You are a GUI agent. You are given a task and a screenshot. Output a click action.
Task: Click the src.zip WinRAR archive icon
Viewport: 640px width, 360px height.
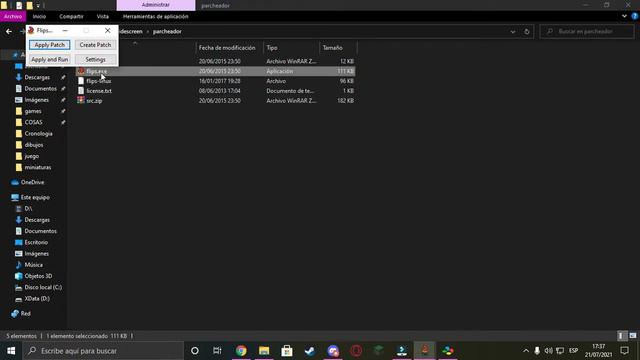point(81,100)
